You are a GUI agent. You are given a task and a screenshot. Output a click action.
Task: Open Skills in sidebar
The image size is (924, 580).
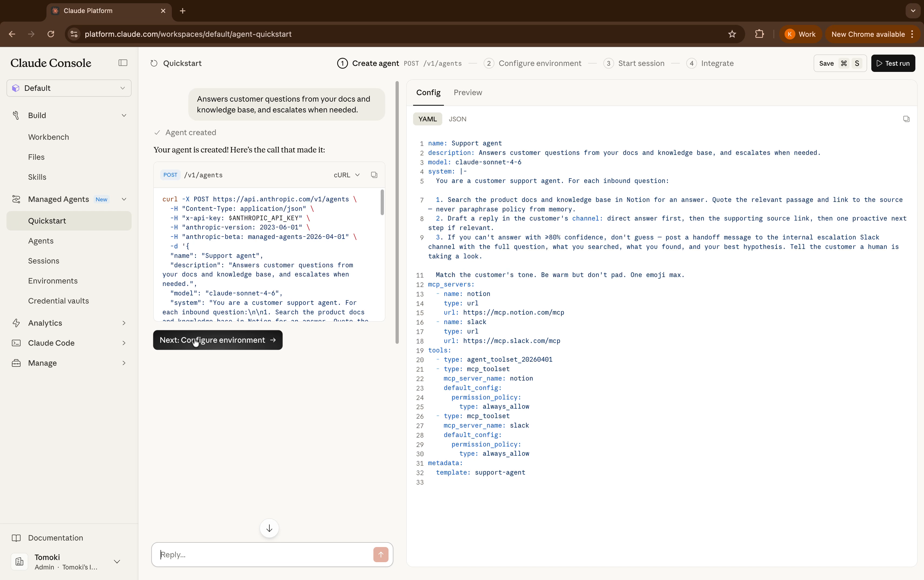tap(37, 177)
